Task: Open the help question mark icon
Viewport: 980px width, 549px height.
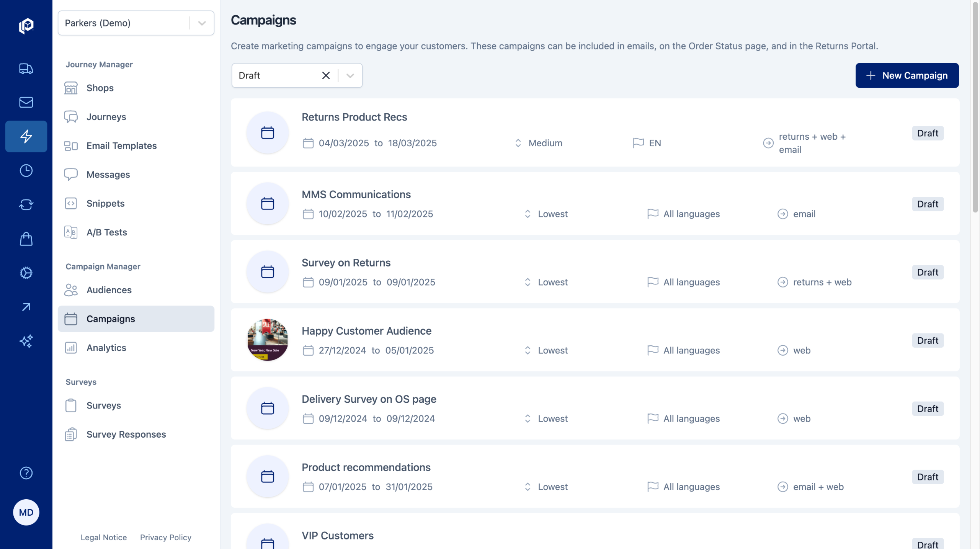Action: (x=26, y=473)
